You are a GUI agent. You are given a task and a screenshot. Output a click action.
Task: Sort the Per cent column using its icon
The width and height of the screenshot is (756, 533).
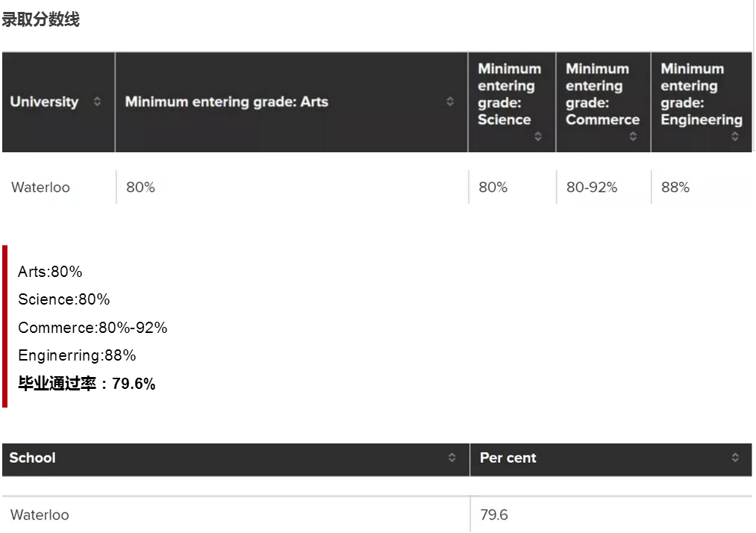click(x=735, y=458)
